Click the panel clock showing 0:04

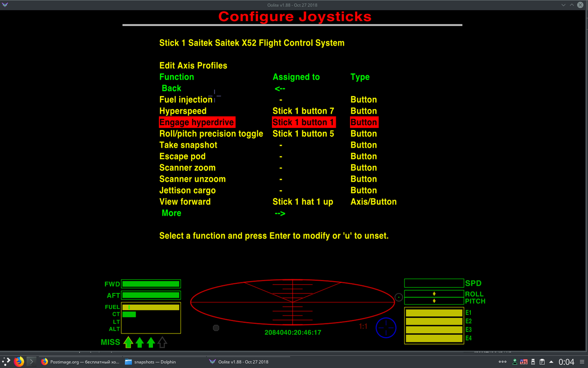click(566, 362)
